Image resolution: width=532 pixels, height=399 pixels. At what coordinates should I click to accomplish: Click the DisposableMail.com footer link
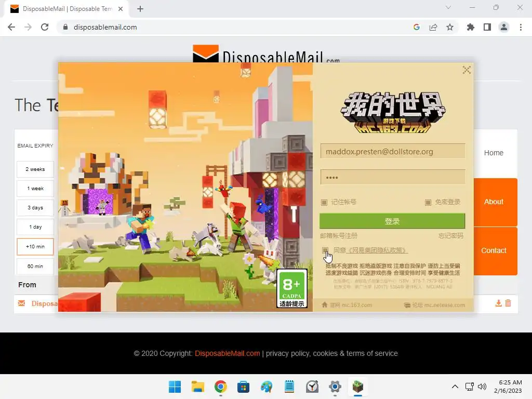coord(228,353)
